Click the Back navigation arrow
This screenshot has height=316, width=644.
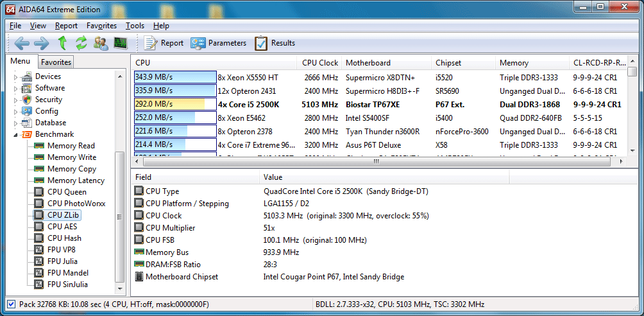(22, 43)
